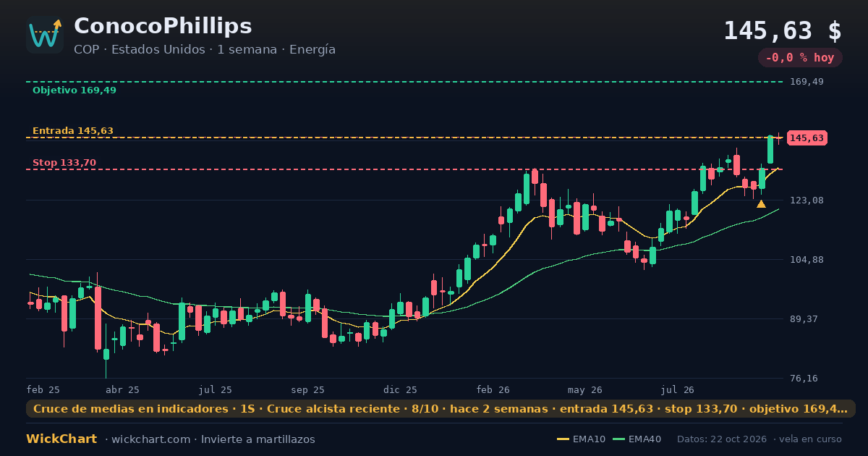Click the 169,49 price axis label
Screen dimensions: 868x456
point(807,82)
